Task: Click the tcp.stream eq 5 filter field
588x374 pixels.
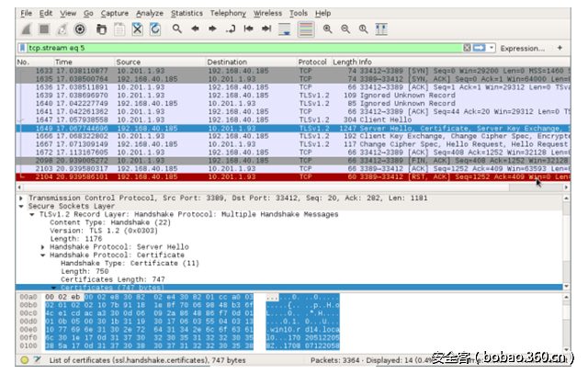Action: [230, 48]
